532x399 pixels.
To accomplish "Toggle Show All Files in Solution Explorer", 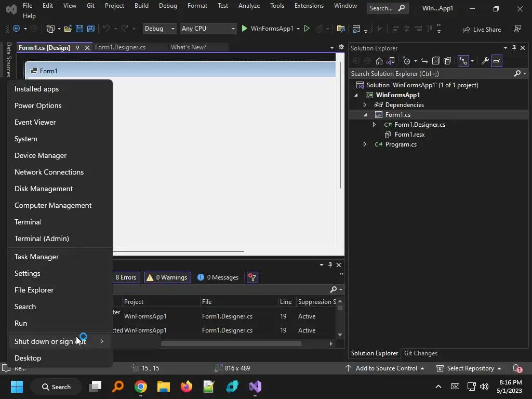I will [x=447, y=61].
